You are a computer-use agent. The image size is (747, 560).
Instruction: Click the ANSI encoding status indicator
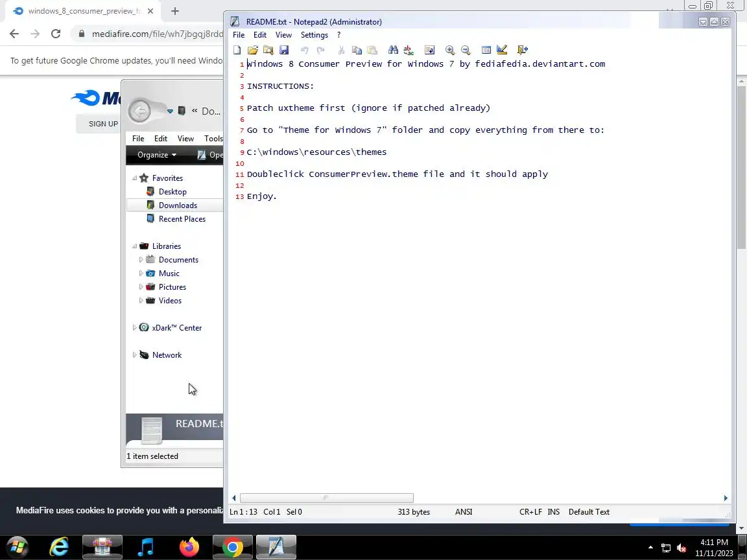pyautogui.click(x=464, y=512)
